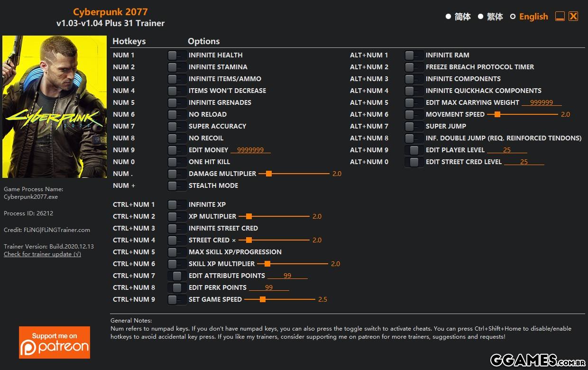Viewport: 588px width, 370px height.
Task: Click the Edit Player Level value field
Action: 507,150
